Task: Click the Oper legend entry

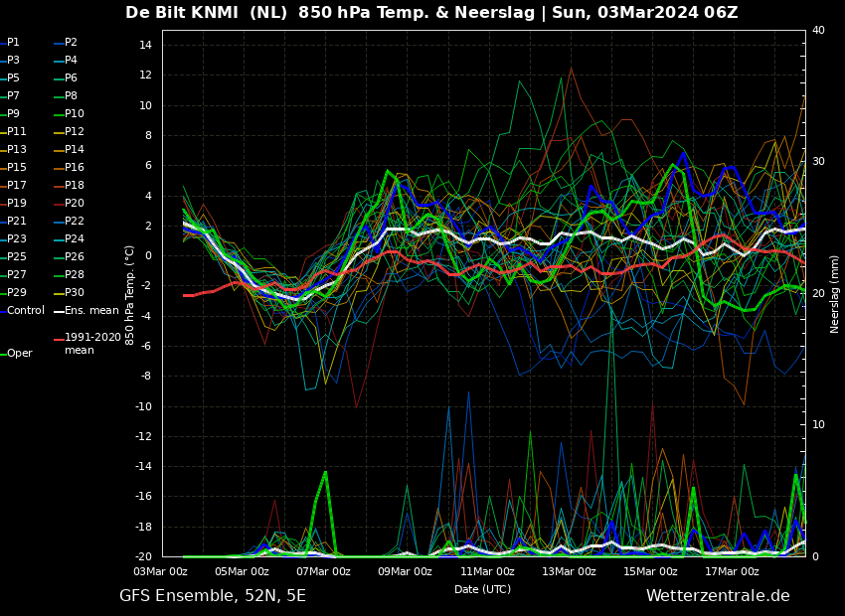Action: tap(16, 354)
